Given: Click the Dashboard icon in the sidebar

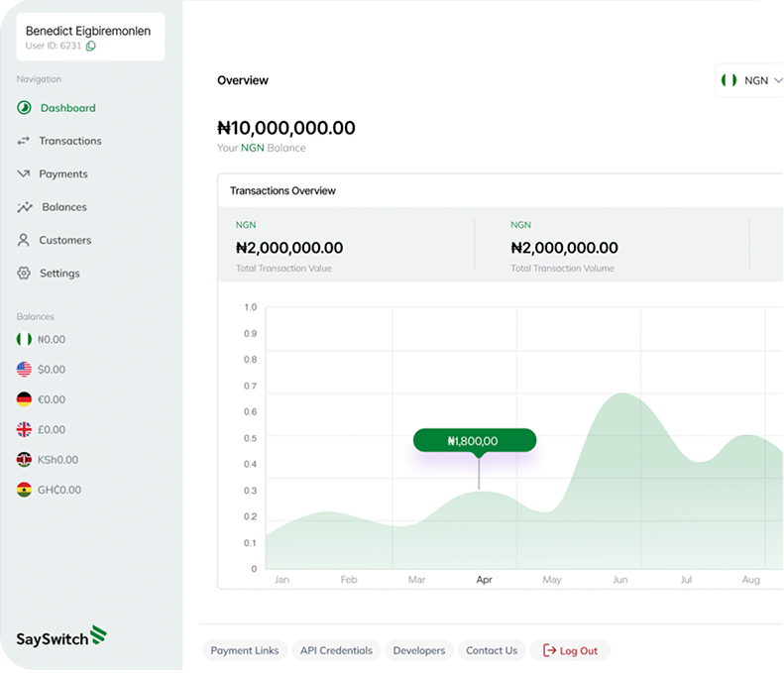Looking at the screenshot, I should pos(24,108).
